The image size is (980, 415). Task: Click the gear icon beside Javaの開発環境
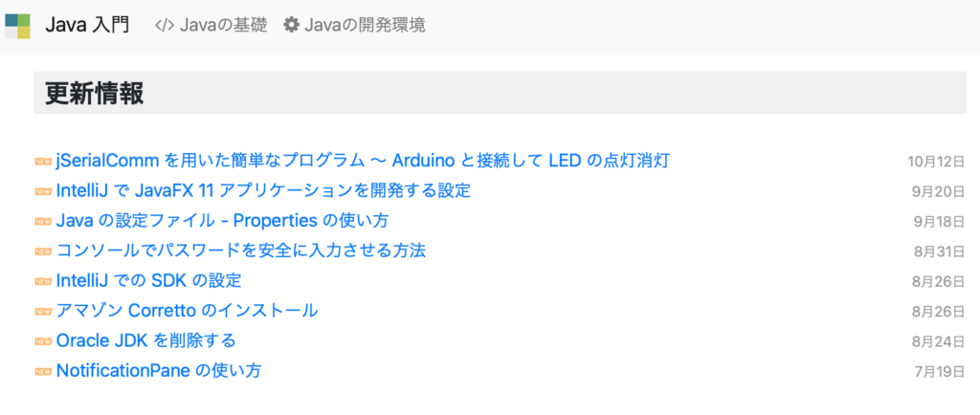(x=291, y=26)
